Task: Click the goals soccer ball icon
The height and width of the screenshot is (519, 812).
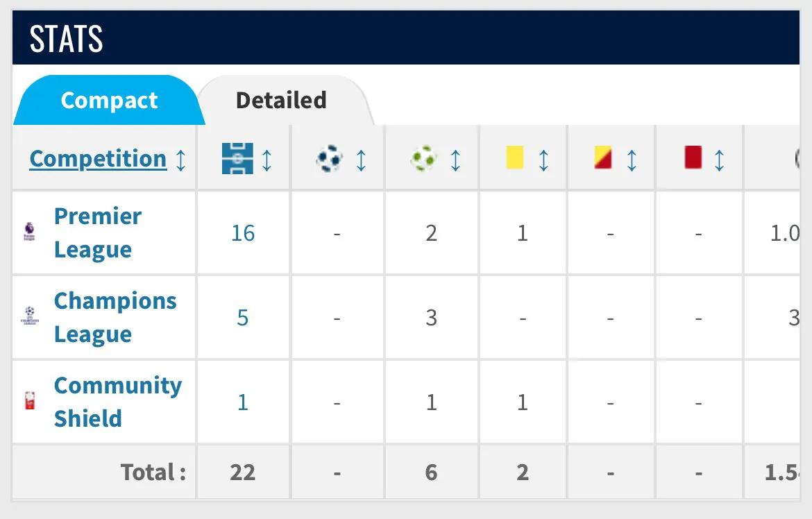Action: [x=329, y=159]
